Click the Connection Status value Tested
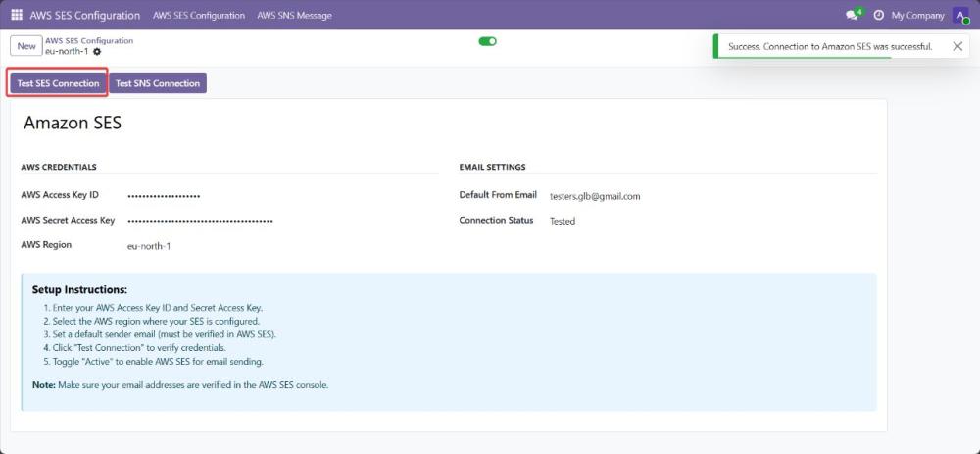The width and height of the screenshot is (980, 454). click(563, 222)
